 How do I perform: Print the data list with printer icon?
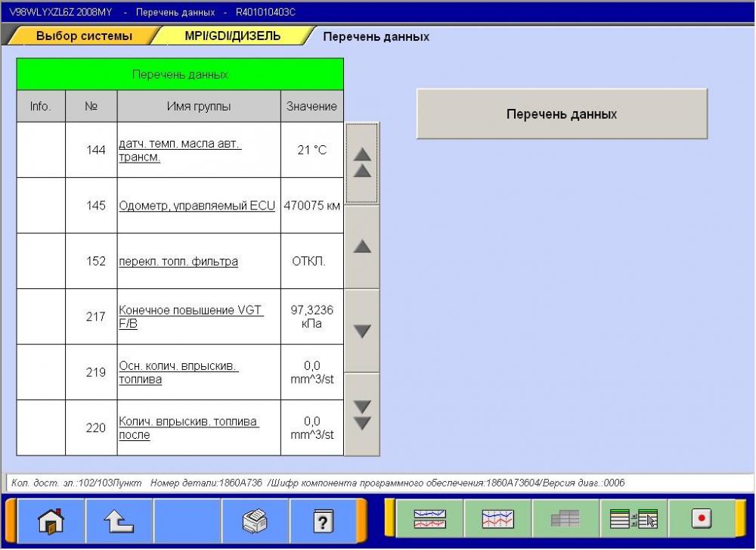[255, 520]
